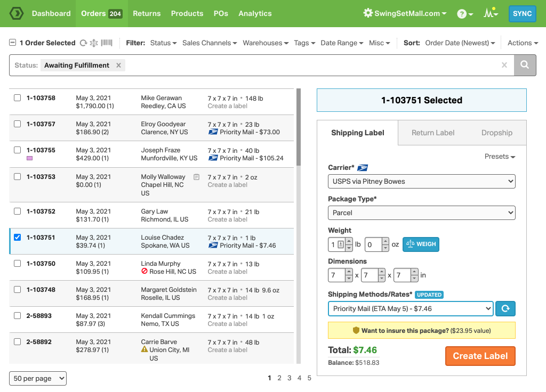Change the 50 per page selector

(38, 379)
